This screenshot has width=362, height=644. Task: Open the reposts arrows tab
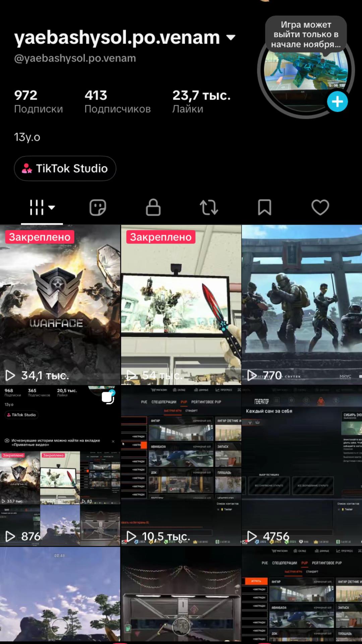(209, 207)
